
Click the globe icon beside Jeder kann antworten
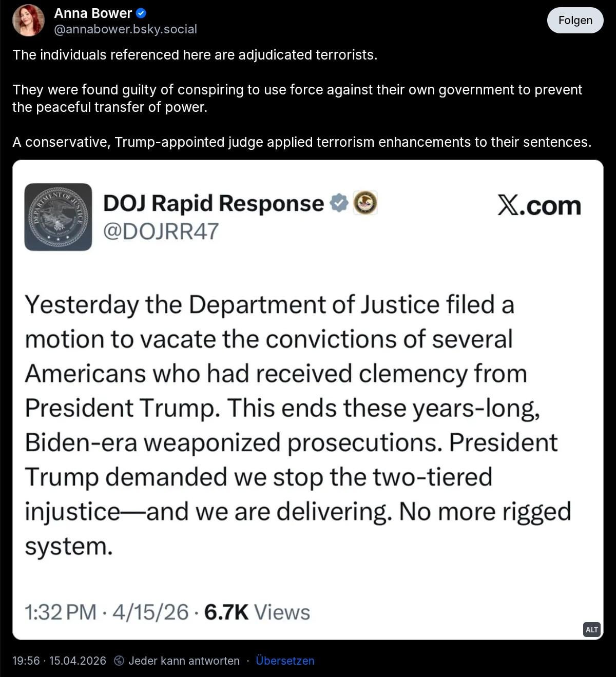point(119,661)
